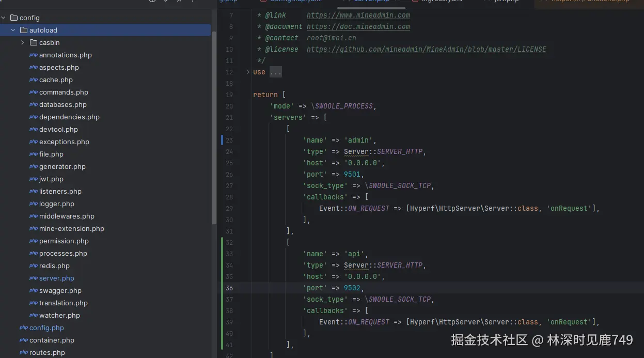Screen dimensions: 644x358
Task: Expand the folded use statements arrow
Action: click(x=248, y=72)
